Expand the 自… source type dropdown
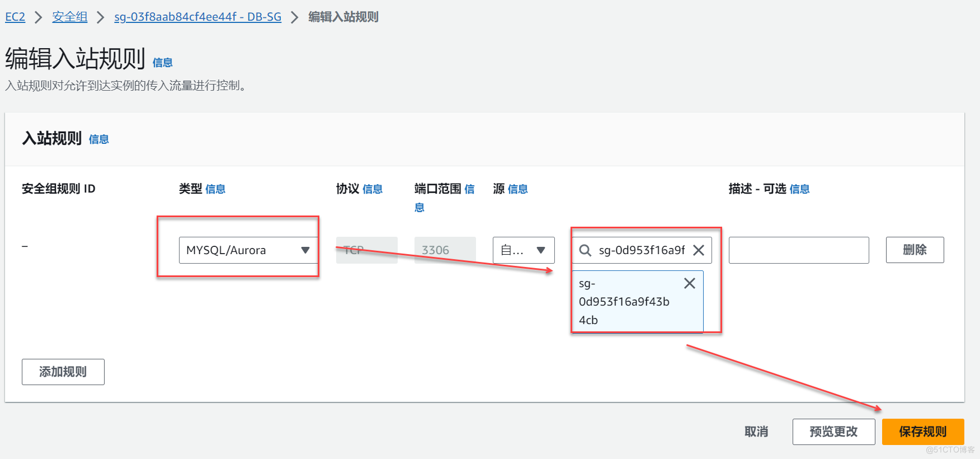The height and width of the screenshot is (459, 980). pos(524,250)
